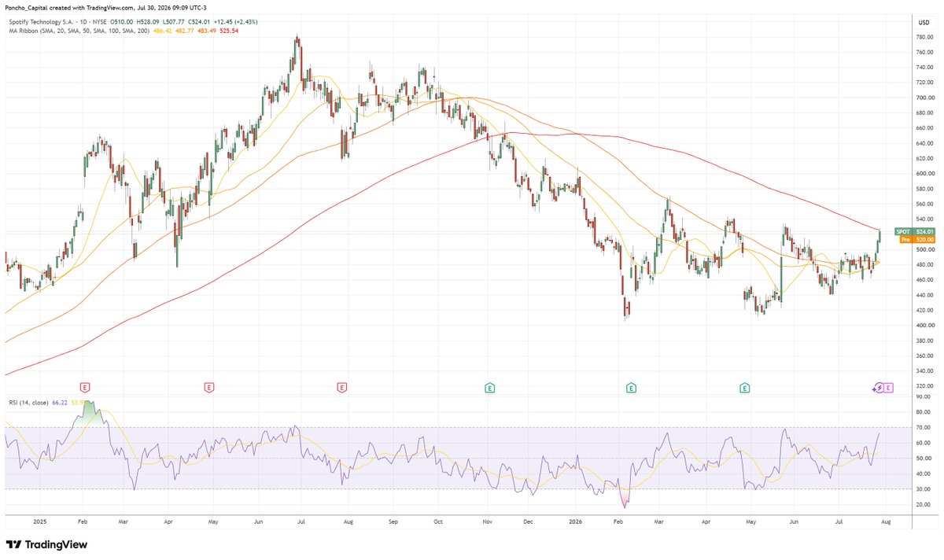Screen dimensions: 944x560
Task: Select the red earnings marker just before Aug 2025
Action: [x=341, y=387]
